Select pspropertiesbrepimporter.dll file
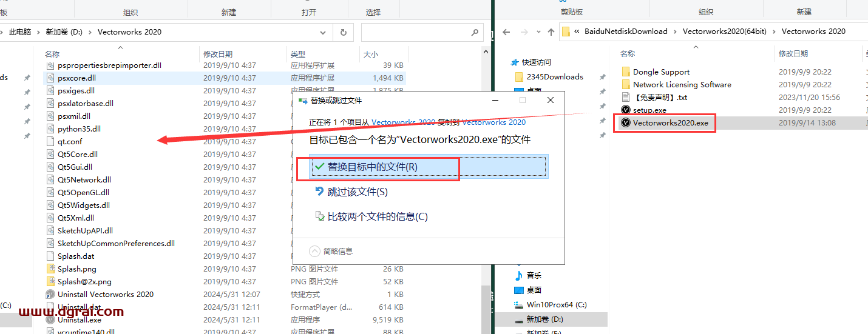Screen dimensions: 868x334 (x=109, y=65)
